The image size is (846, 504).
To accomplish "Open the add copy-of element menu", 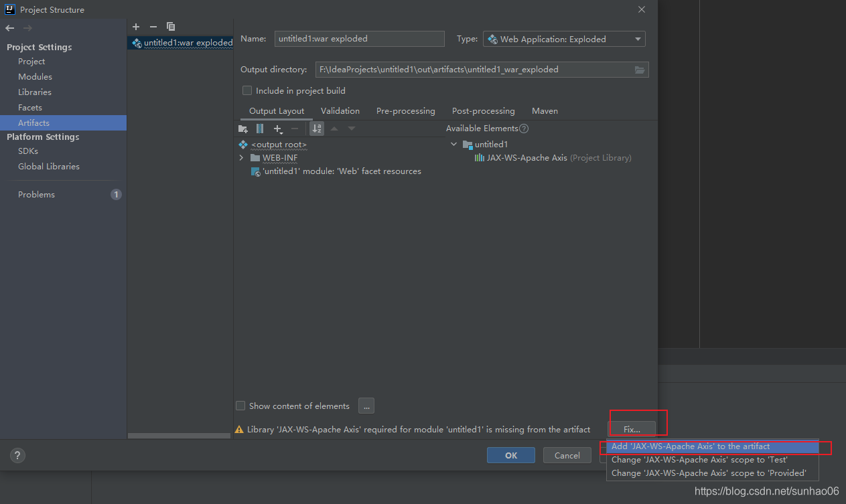I will click(278, 129).
